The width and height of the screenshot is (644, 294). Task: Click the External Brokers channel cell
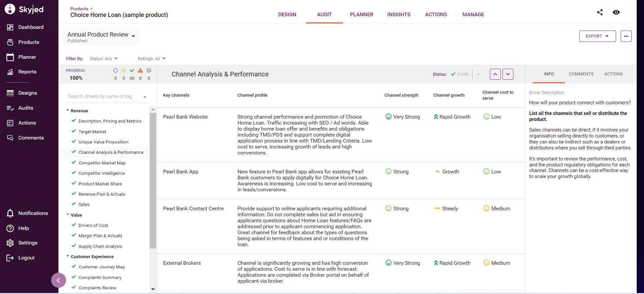coord(182,263)
